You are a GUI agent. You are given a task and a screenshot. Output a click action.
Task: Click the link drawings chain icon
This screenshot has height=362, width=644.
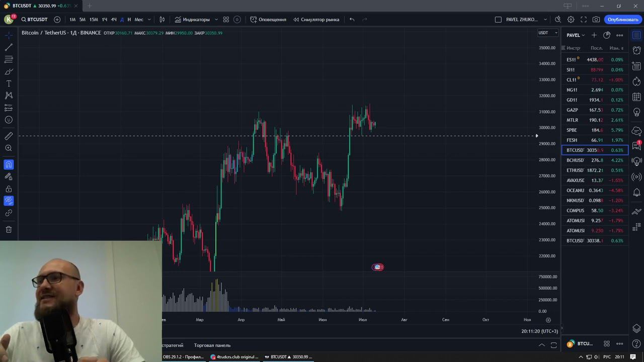9,213
